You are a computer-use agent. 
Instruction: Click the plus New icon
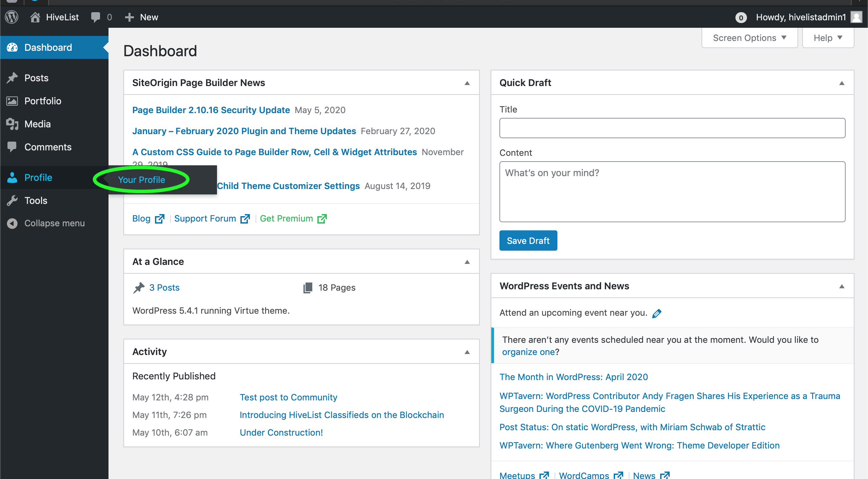tap(129, 17)
